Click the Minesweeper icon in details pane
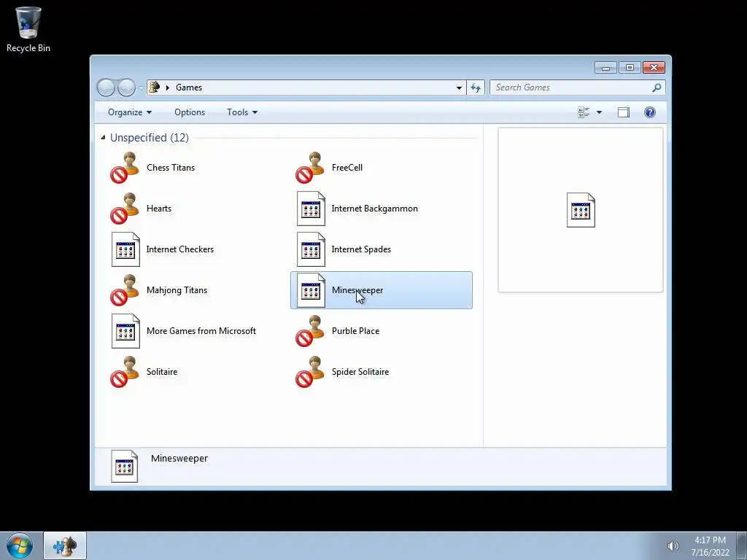The height and width of the screenshot is (560, 747). coord(124,466)
